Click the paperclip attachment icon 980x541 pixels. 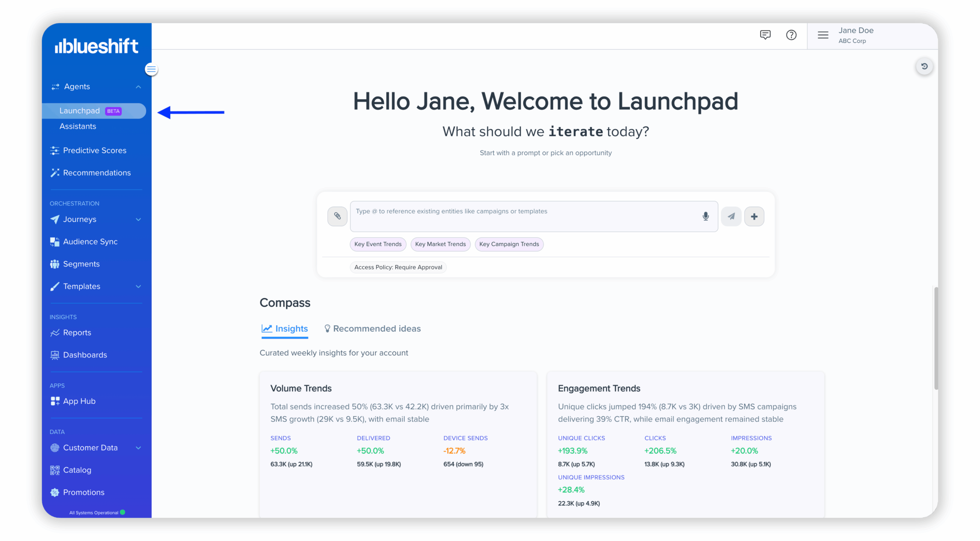pyautogui.click(x=337, y=216)
